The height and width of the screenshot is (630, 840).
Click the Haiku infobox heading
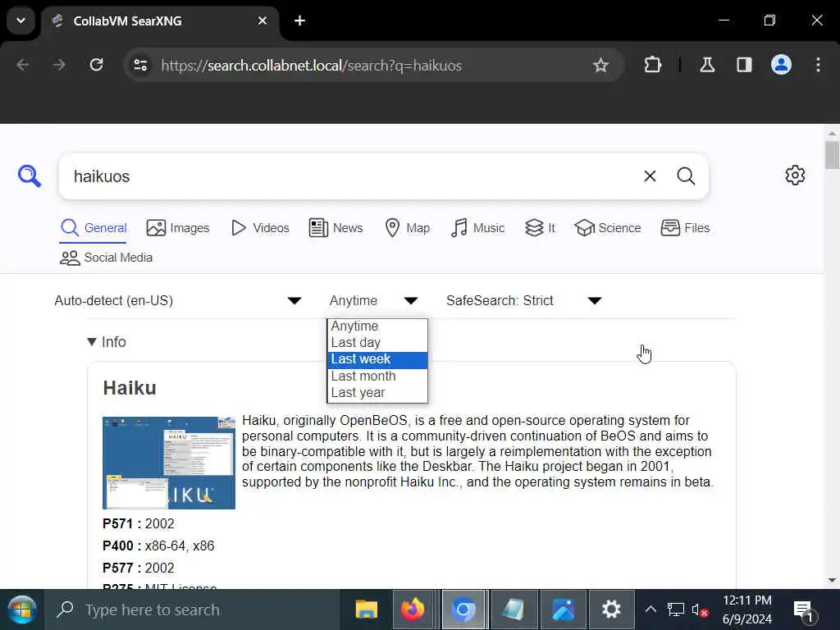coord(130,388)
